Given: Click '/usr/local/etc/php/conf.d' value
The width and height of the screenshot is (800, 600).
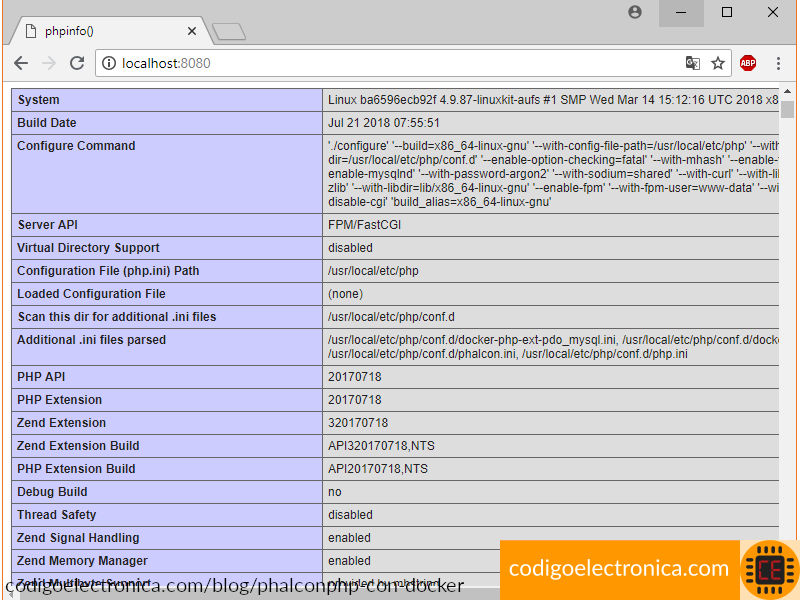Looking at the screenshot, I should (391, 317).
